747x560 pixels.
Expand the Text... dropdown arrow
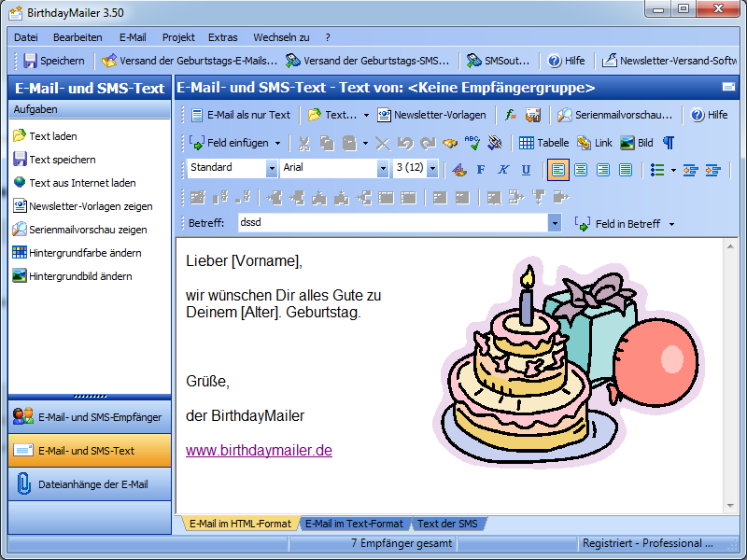pyautogui.click(x=366, y=115)
